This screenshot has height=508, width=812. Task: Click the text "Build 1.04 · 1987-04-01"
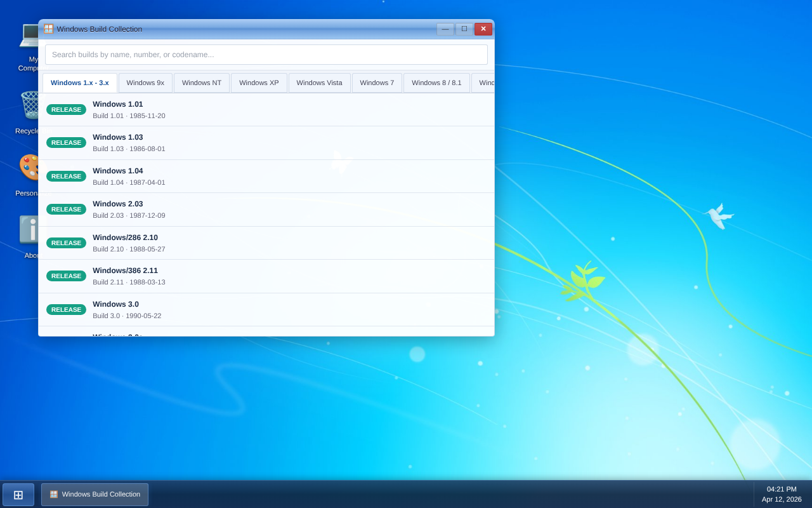pyautogui.click(x=129, y=182)
